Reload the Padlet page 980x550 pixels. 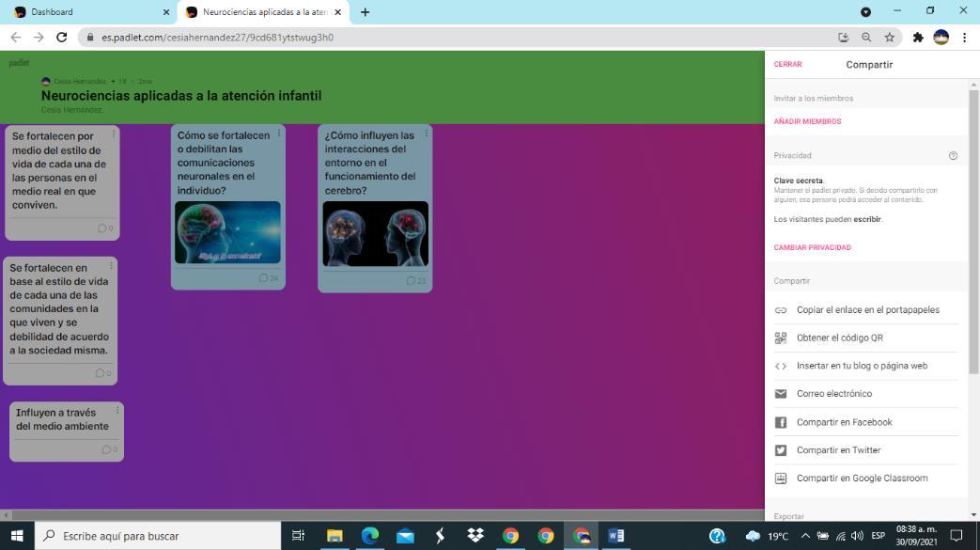[61, 38]
